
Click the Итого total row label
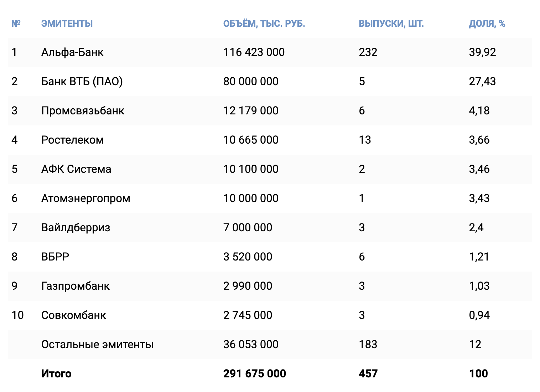pos(56,374)
